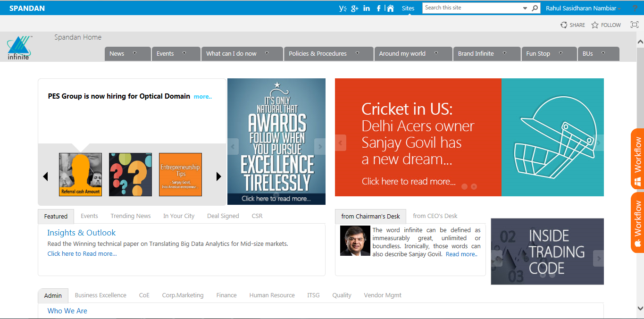Switch to Trending News tab
The image size is (644, 319).
(131, 216)
